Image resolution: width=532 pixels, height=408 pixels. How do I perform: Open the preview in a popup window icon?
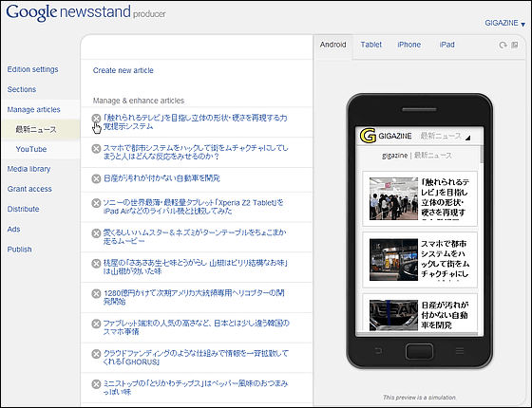[515, 45]
